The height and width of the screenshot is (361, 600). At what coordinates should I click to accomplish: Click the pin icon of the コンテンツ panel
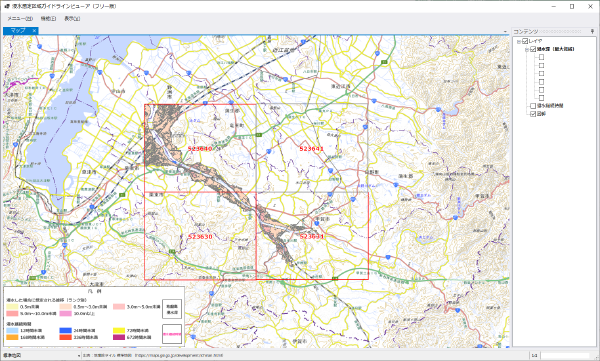tap(592, 31)
